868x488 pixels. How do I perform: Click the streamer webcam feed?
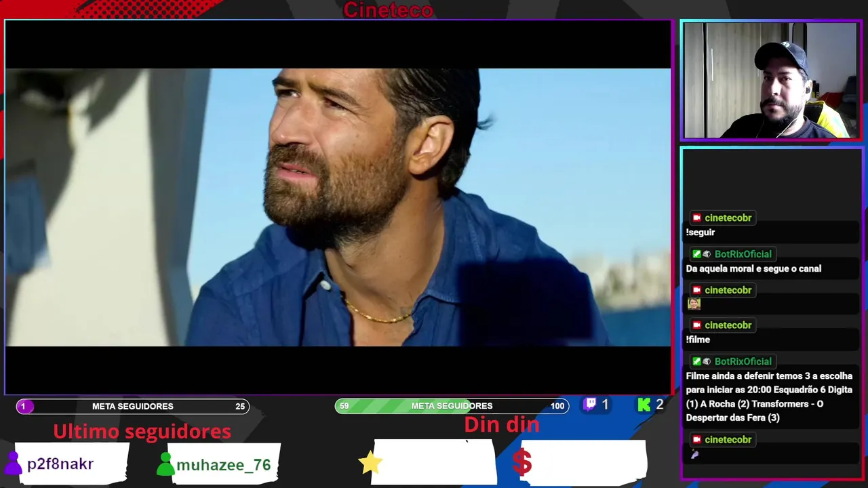pyautogui.click(x=771, y=81)
